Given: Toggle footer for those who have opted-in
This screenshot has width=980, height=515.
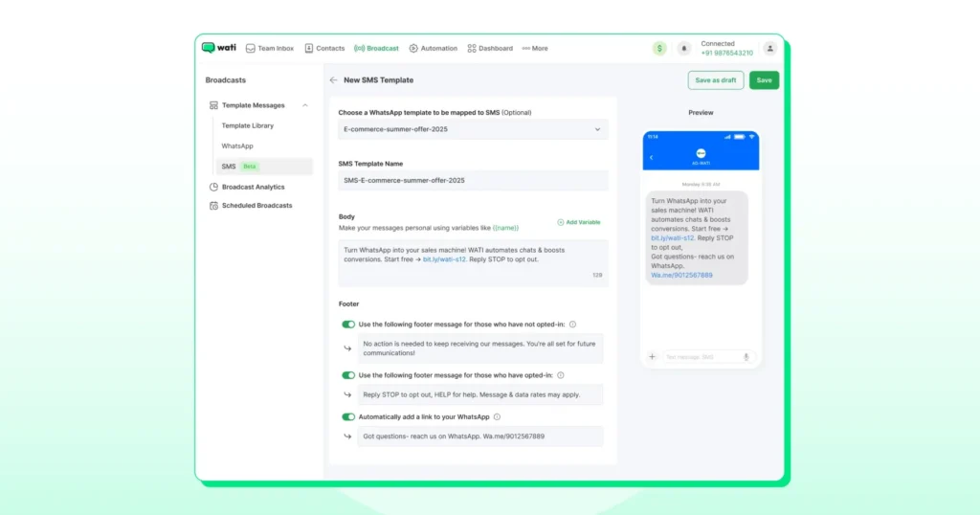Looking at the screenshot, I should coord(348,375).
